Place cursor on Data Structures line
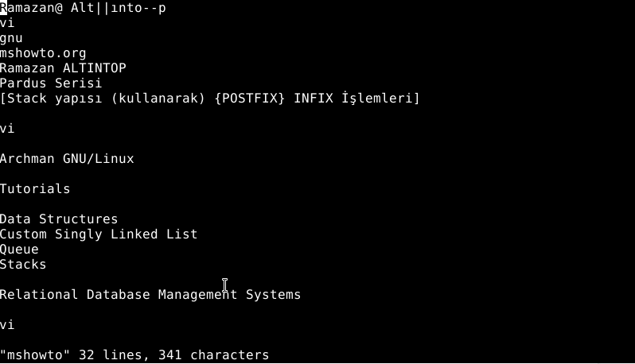The height and width of the screenshot is (364, 635). pyautogui.click(x=59, y=219)
